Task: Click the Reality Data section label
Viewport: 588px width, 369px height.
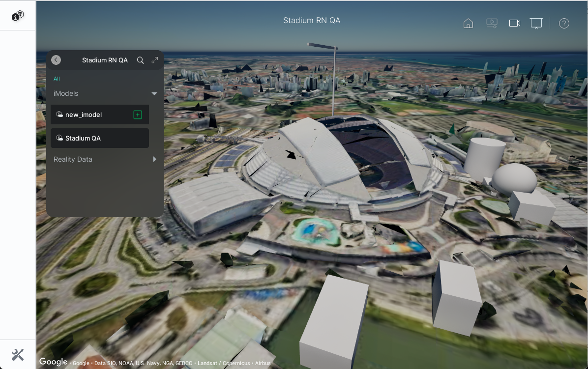Action: coord(73,159)
